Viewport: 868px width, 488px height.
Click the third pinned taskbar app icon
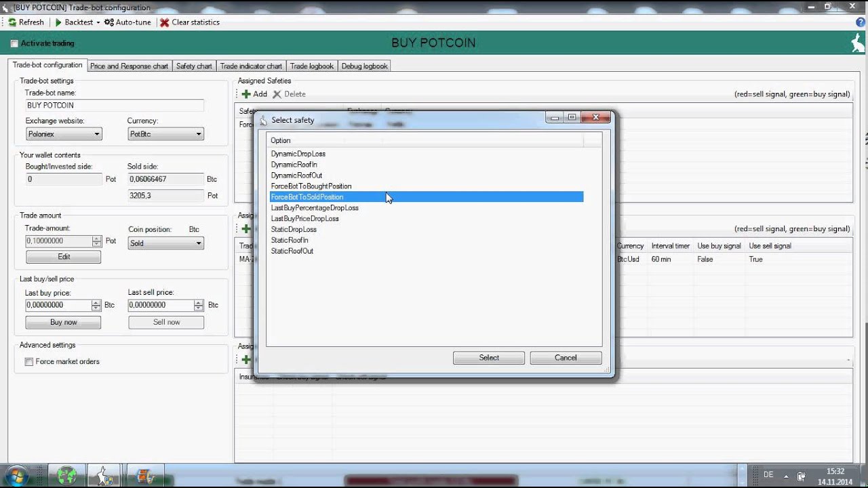tap(146, 476)
